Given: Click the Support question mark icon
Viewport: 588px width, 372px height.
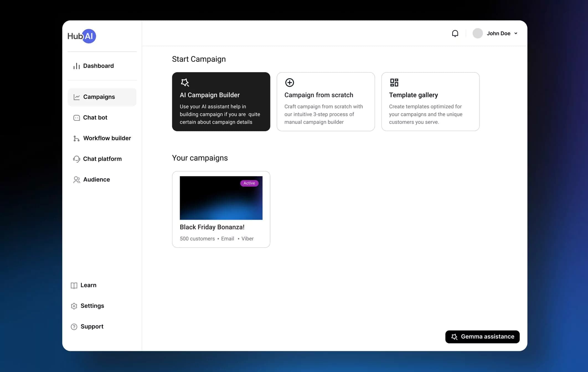Looking at the screenshot, I should (74, 327).
